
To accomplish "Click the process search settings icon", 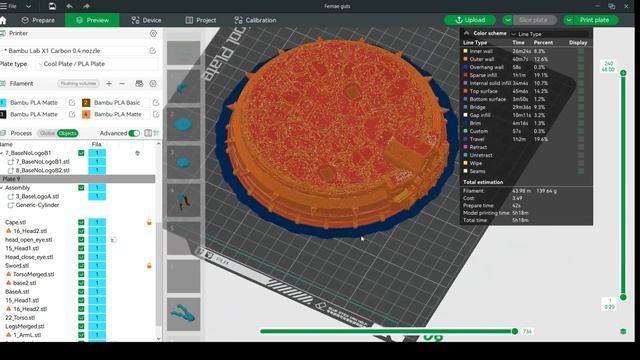I will coord(156,133).
